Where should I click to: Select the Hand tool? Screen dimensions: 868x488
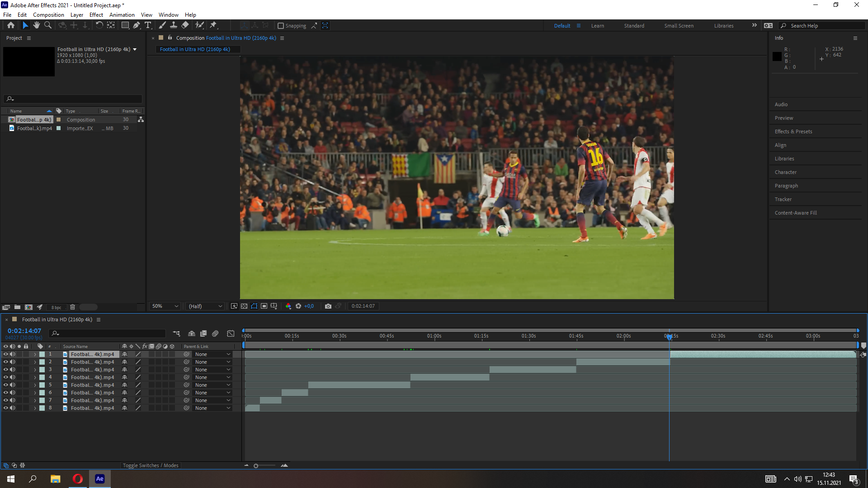coord(36,25)
